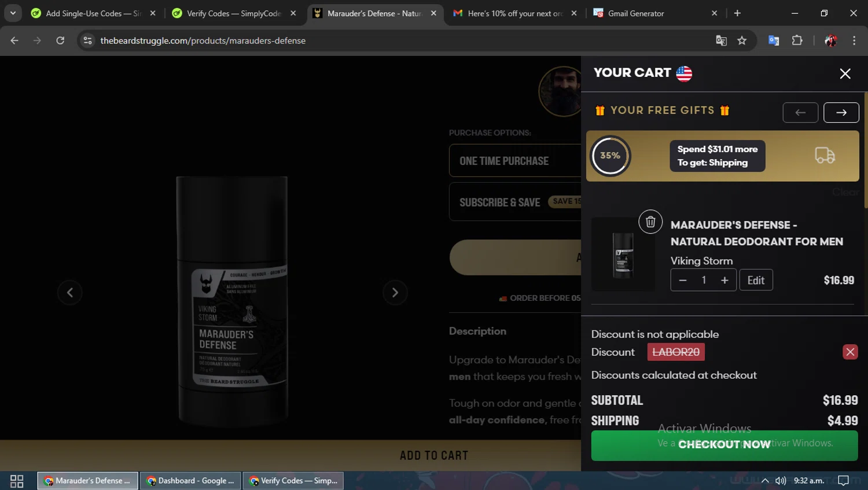
Task: Click the main deodorant product image
Action: coord(232,301)
